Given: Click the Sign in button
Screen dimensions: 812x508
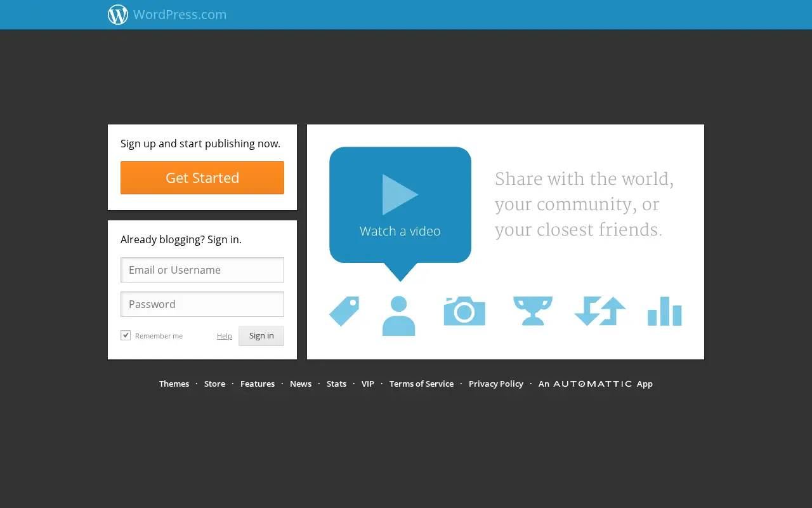Looking at the screenshot, I should tap(261, 336).
